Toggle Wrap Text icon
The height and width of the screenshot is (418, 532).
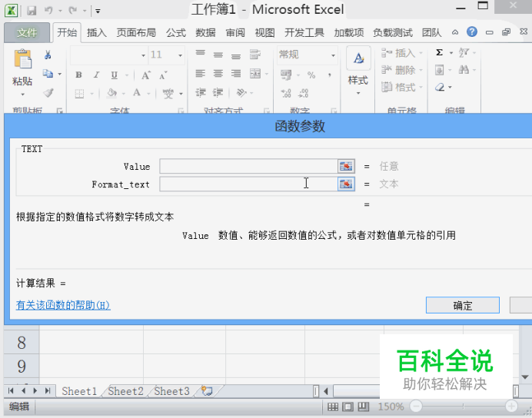click(255, 55)
